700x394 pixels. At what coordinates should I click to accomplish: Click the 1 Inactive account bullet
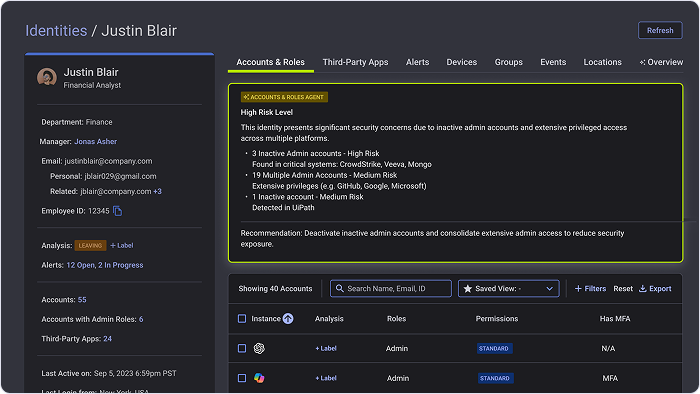point(308,197)
